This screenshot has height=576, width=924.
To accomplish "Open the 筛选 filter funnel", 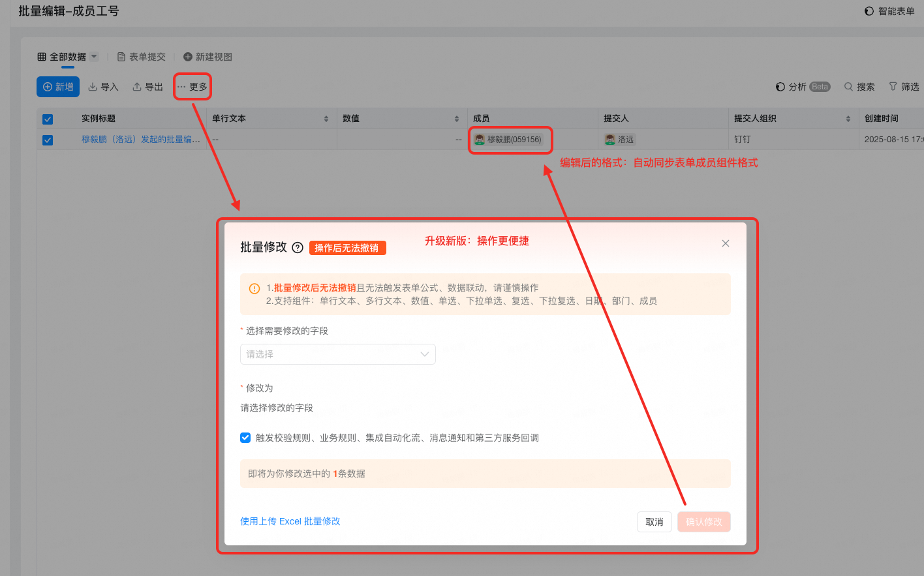I will click(893, 87).
